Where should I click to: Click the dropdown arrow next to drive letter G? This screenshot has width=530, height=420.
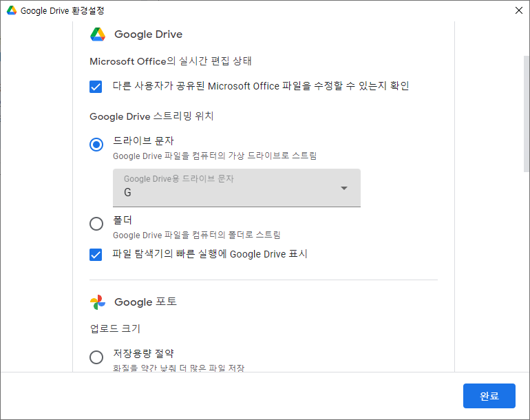pyautogui.click(x=344, y=188)
